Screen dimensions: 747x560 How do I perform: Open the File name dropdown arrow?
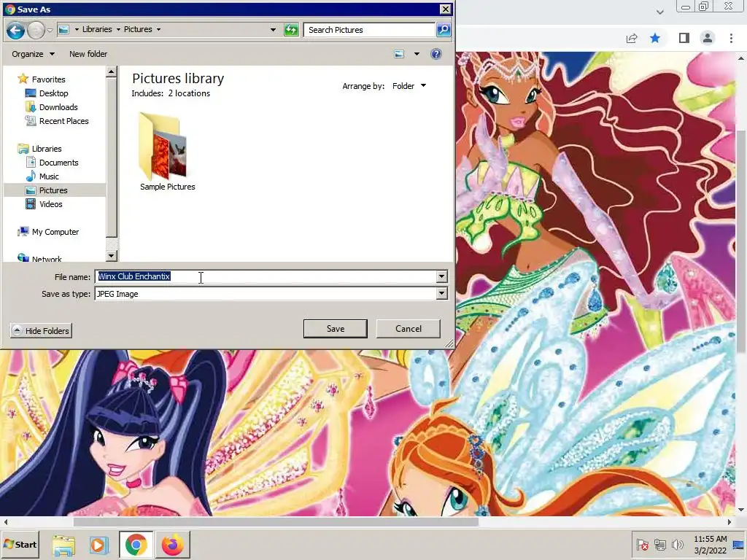(x=441, y=276)
